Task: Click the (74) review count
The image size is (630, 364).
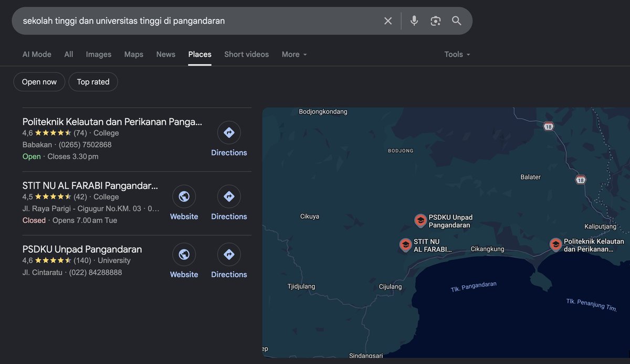Action: click(x=80, y=133)
